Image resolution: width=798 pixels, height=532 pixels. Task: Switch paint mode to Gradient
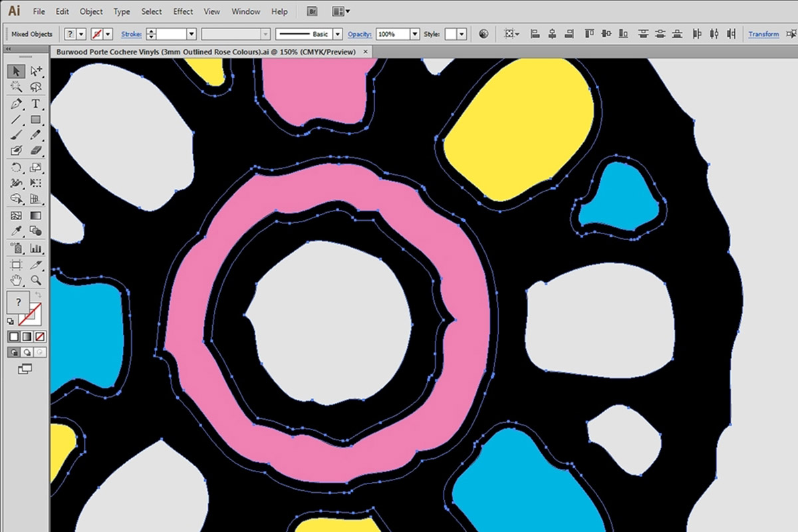[27, 336]
